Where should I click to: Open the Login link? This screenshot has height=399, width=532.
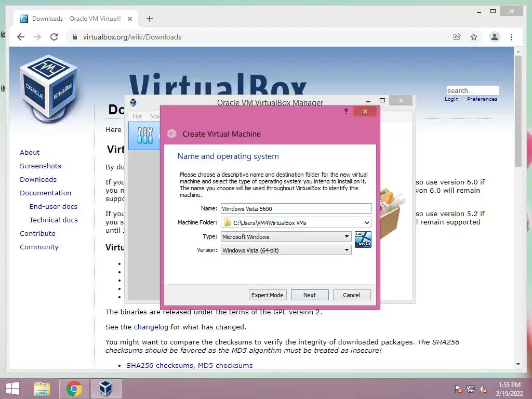451,99
